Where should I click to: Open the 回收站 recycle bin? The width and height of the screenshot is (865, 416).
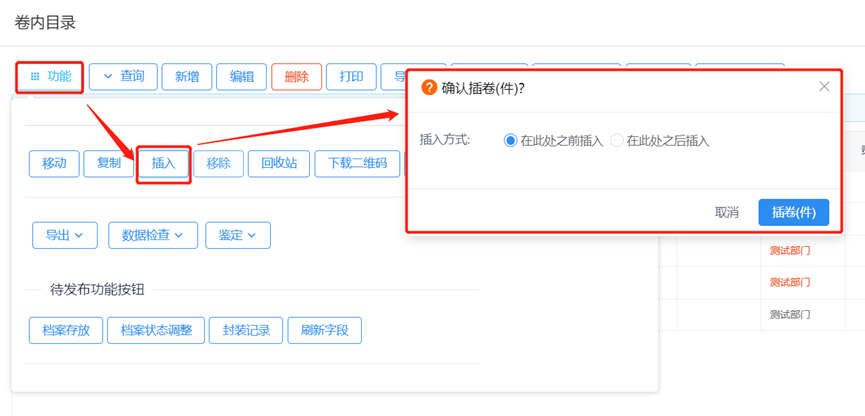(279, 163)
